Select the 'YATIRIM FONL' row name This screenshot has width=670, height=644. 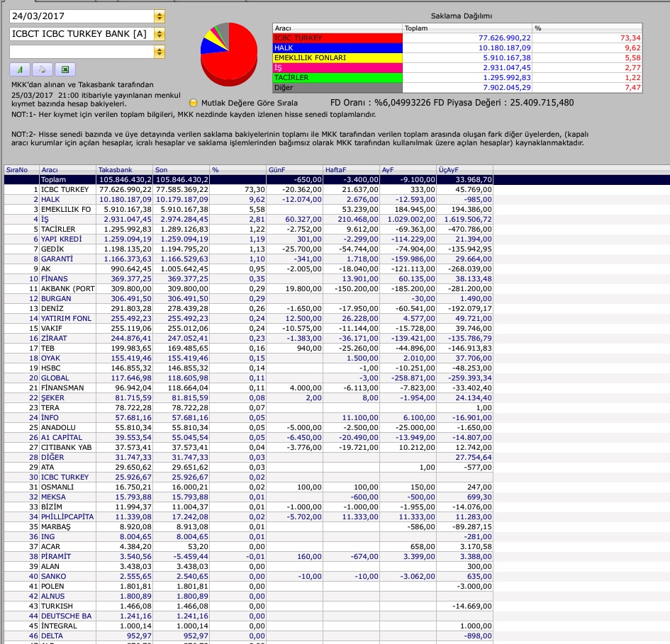tap(66, 318)
